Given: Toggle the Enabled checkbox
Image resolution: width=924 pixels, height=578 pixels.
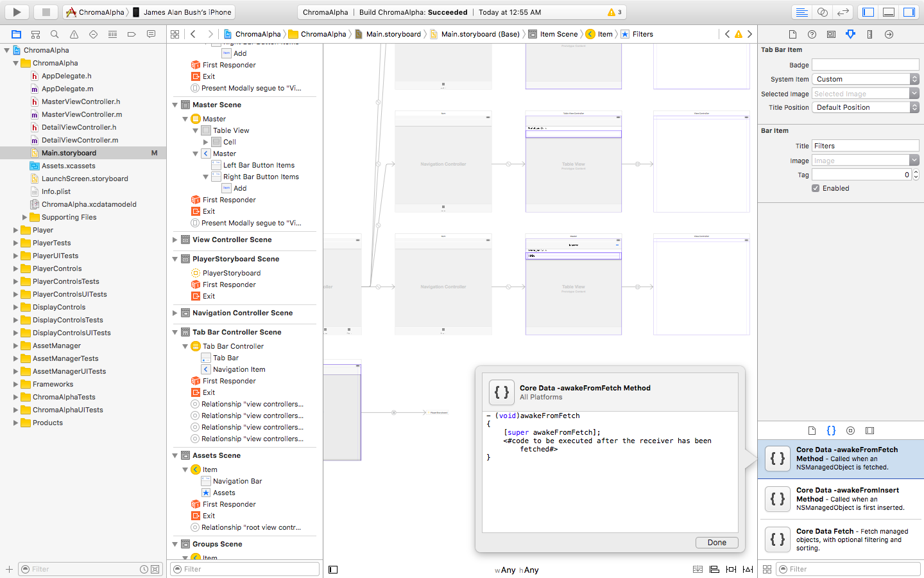Looking at the screenshot, I should point(816,188).
